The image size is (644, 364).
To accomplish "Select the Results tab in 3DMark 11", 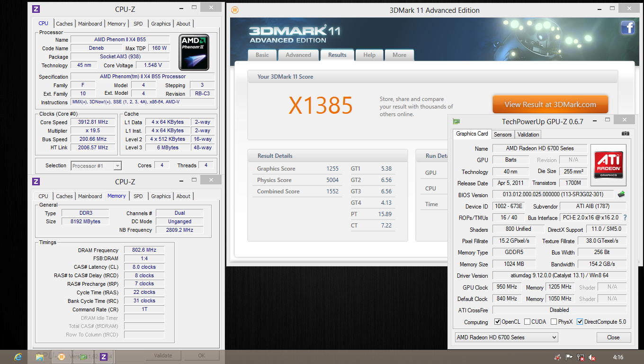I will 337,55.
